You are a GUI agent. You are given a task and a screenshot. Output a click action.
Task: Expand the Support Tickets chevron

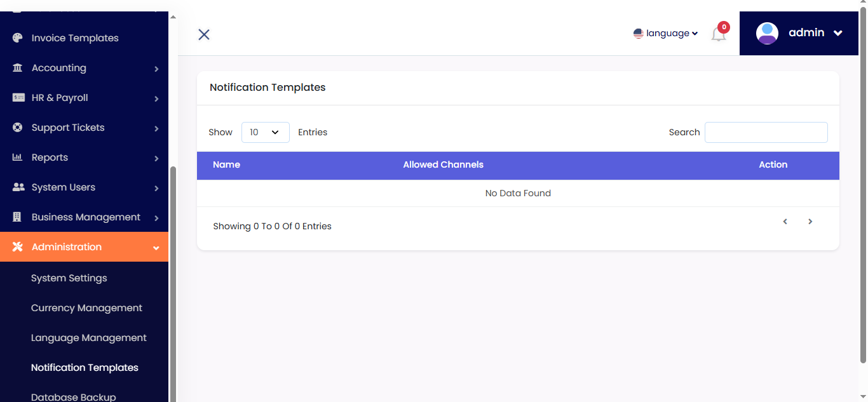(156, 128)
